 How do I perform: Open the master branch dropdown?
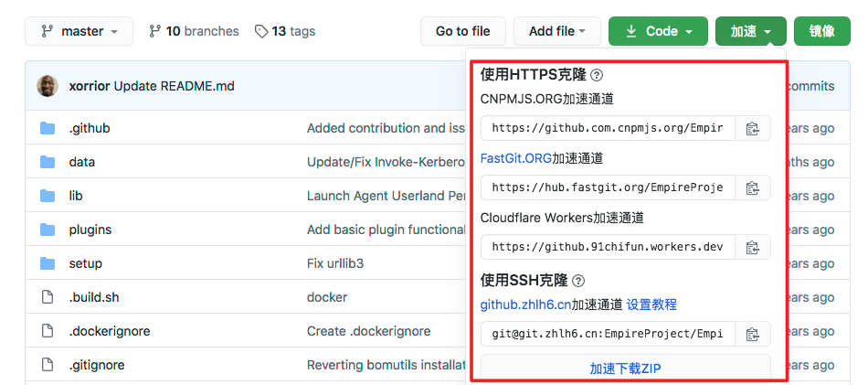point(79,31)
